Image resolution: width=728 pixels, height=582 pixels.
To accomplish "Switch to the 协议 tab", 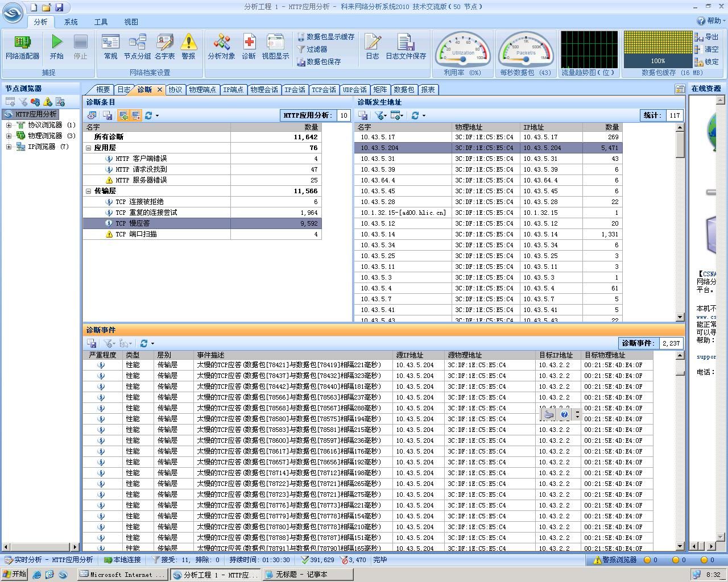I will pos(175,90).
